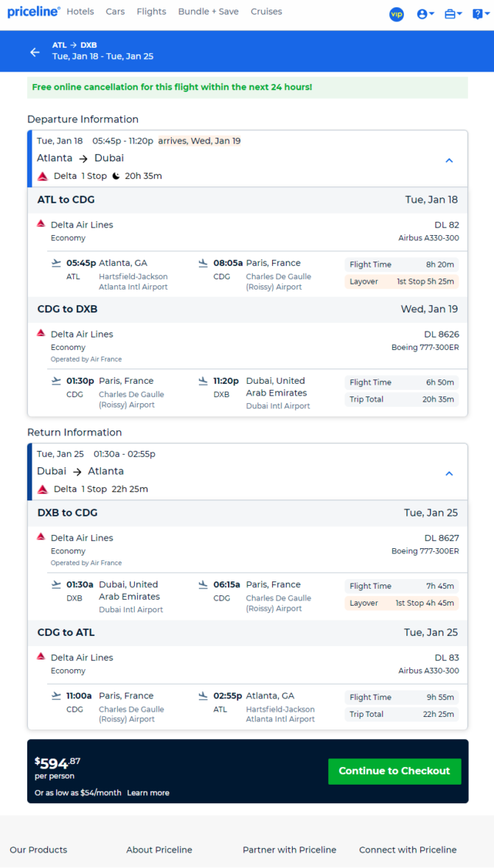494x868 pixels.
Task: Collapse the Dubai to Atlanta return details
Action: pyautogui.click(x=449, y=474)
